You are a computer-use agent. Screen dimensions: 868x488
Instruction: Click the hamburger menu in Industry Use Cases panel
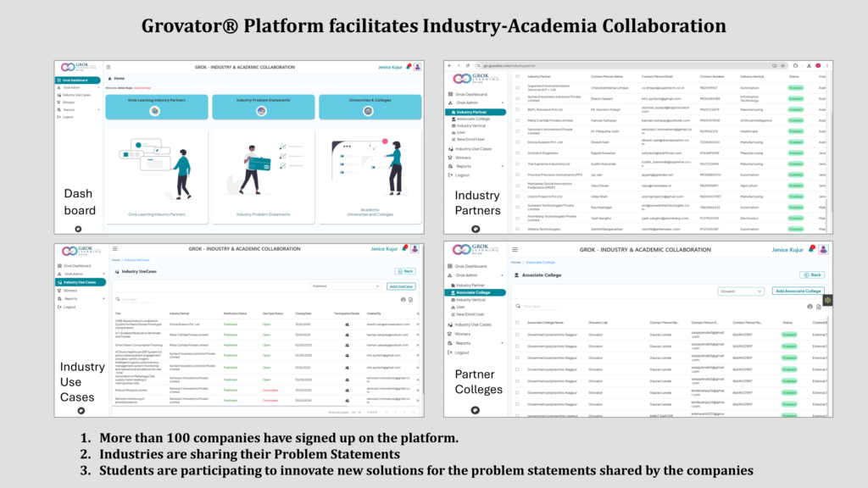coord(115,249)
